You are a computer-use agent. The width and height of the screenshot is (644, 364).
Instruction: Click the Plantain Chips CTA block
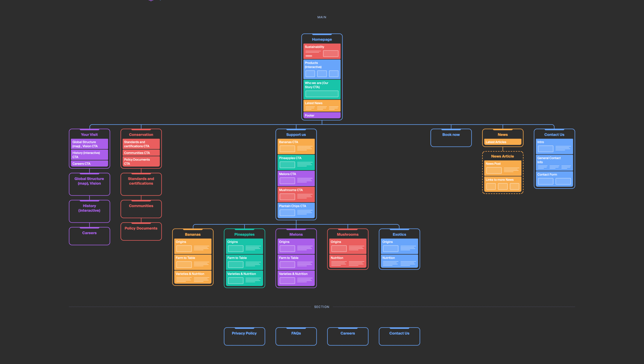click(296, 210)
